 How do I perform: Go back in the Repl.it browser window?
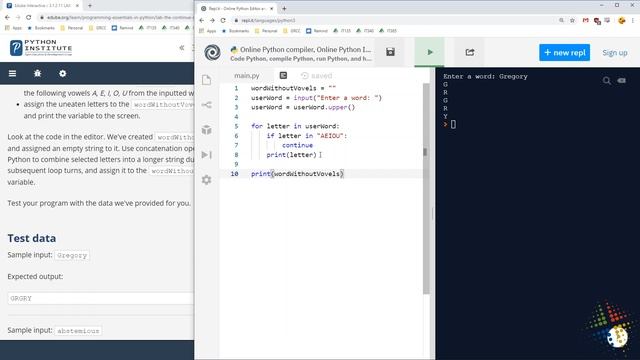pos(202,20)
